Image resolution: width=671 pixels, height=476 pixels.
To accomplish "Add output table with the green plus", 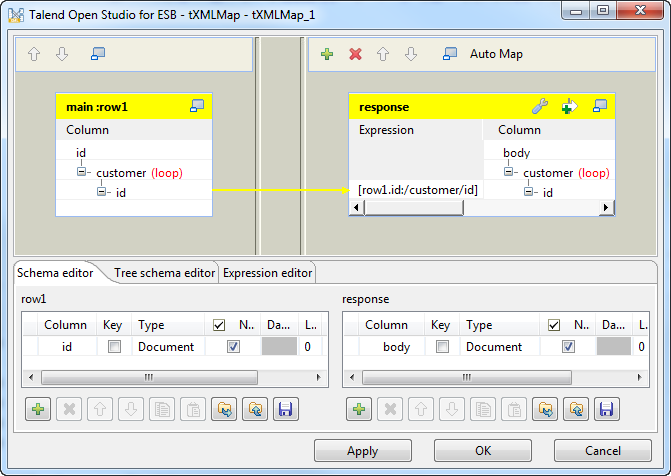I will 327,54.
